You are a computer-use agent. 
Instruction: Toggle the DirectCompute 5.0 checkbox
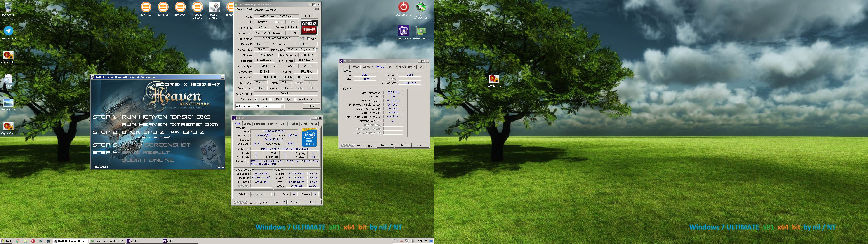[x=295, y=99]
